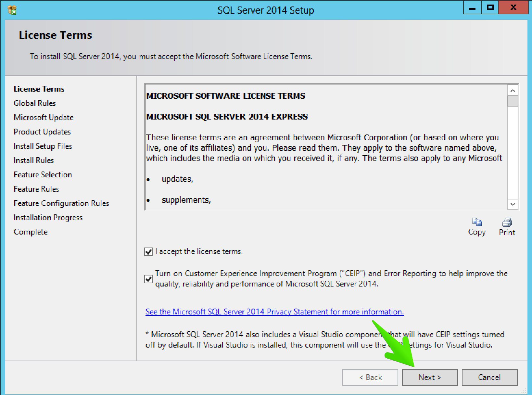Click the license text scroll up arrow

tap(513, 91)
